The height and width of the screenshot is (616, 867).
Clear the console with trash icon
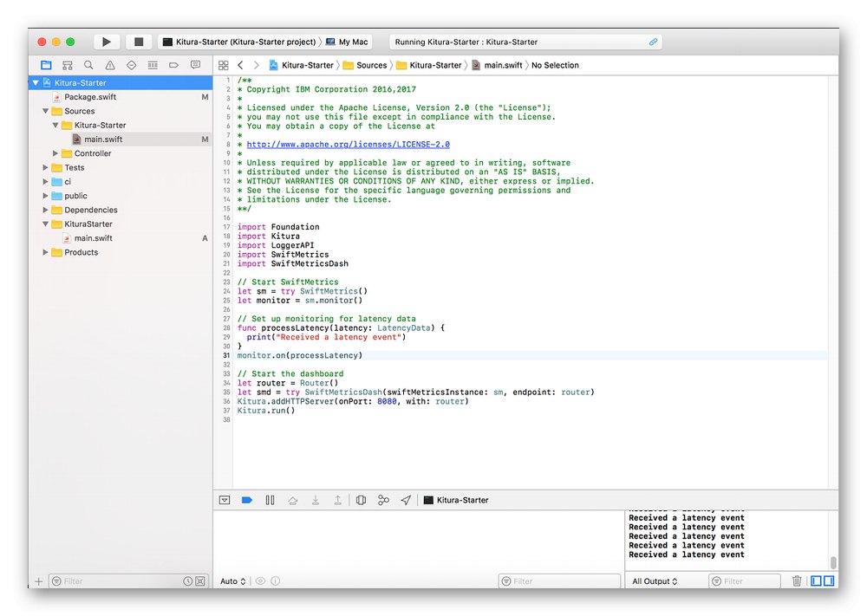point(797,580)
